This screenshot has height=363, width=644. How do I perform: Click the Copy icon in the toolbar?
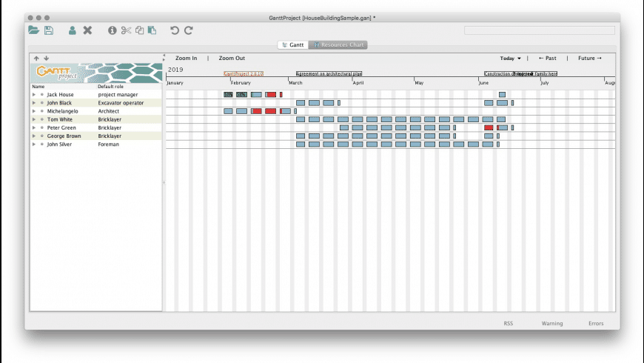[140, 30]
